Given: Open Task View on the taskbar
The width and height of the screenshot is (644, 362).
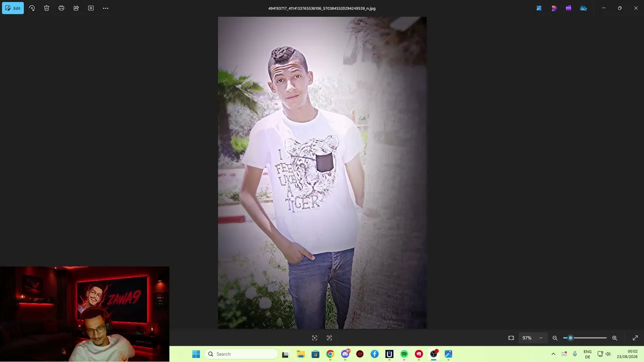Looking at the screenshot, I should click(285, 354).
